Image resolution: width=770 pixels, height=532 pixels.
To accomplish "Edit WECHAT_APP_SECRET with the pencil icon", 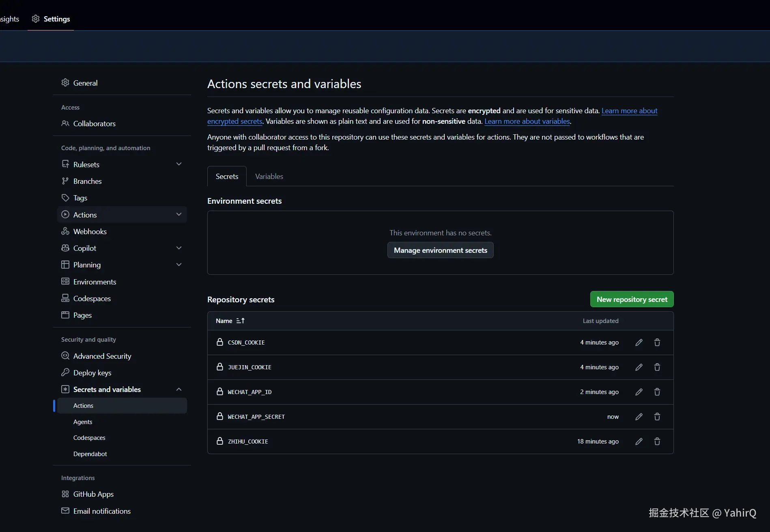I will pyautogui.click(x=639, y=417).
